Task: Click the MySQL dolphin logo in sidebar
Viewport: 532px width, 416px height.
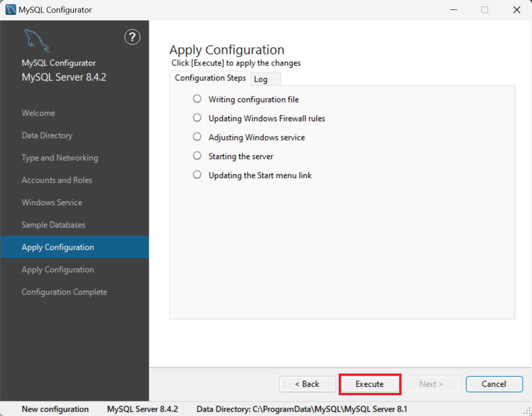Action: point(37,41)
